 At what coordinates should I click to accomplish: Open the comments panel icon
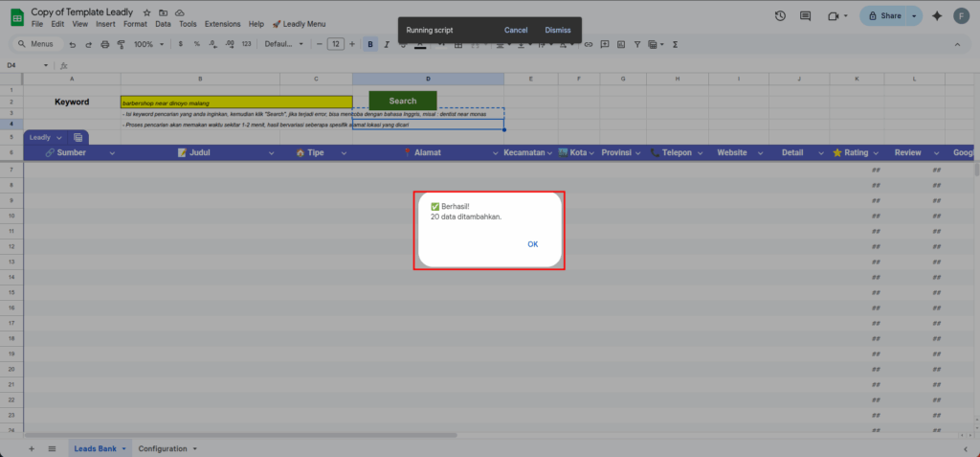(x=806, y=16)
